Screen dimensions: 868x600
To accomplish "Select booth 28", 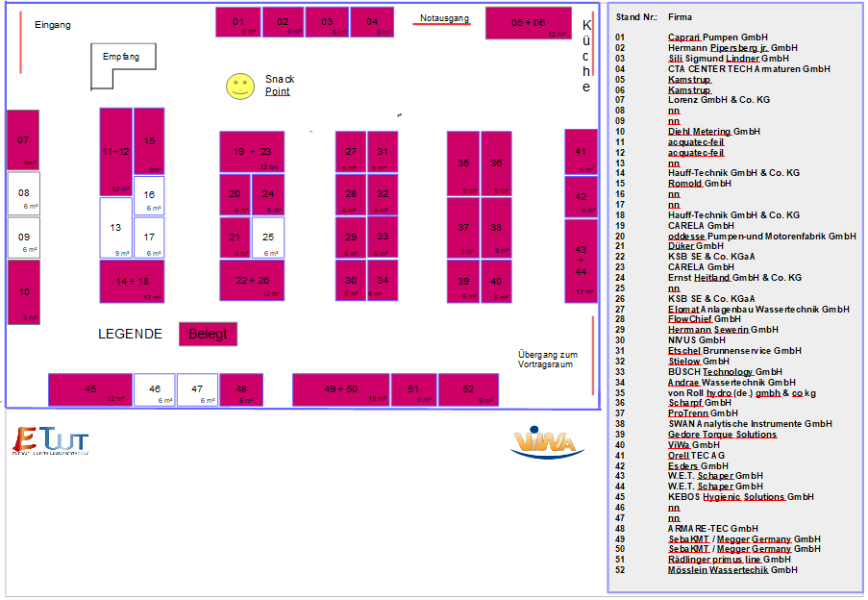I will click(x=351, y=194).
